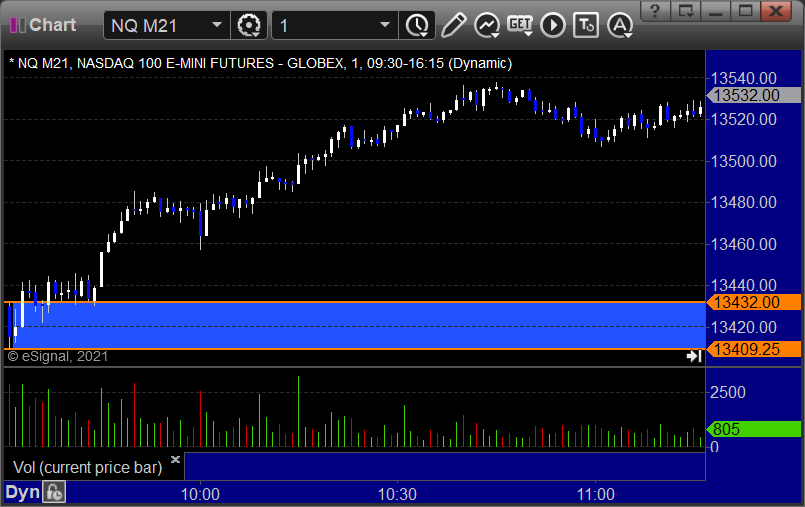Viewport: 805px width, 507px height.
Task: Jump to latest bar arrow icon
Action: click(x=694, y=356)
